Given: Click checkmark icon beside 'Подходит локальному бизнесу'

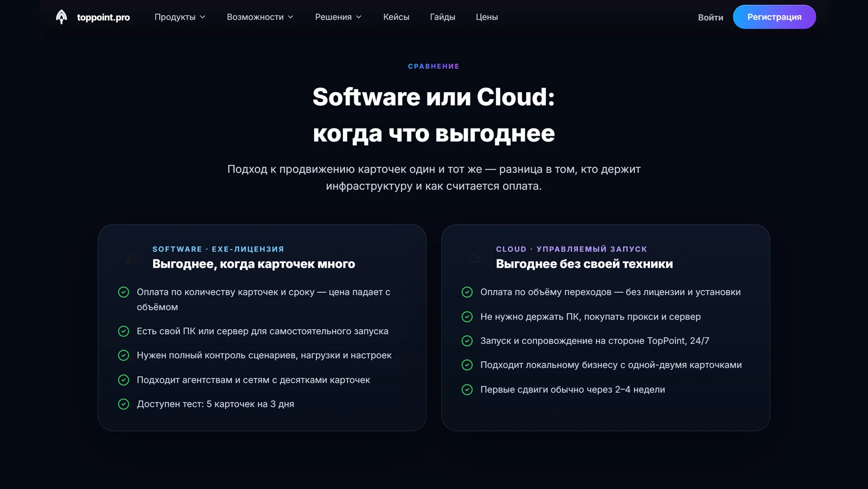Looking at the screenshot, I should click(x=467, y=365).
